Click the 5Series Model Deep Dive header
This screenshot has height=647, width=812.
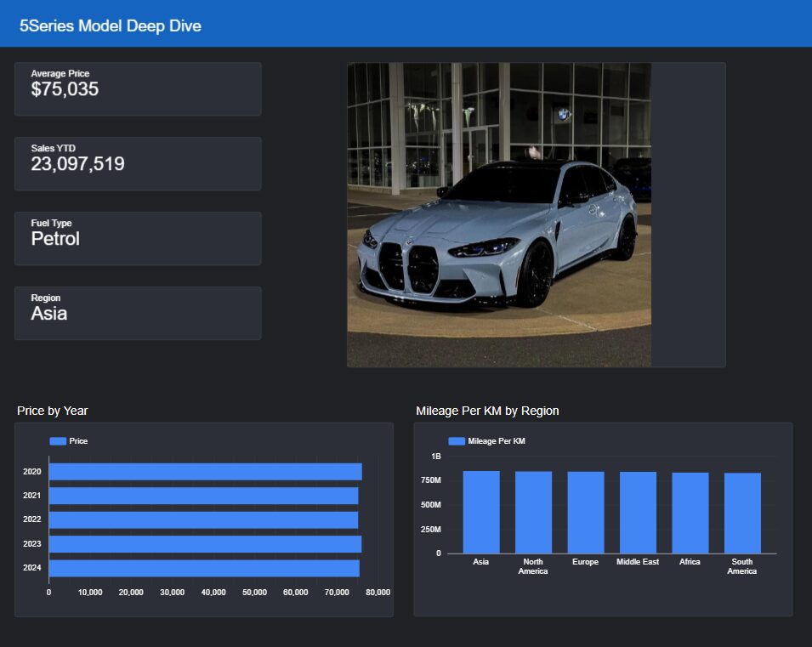[x=111, y=26]
